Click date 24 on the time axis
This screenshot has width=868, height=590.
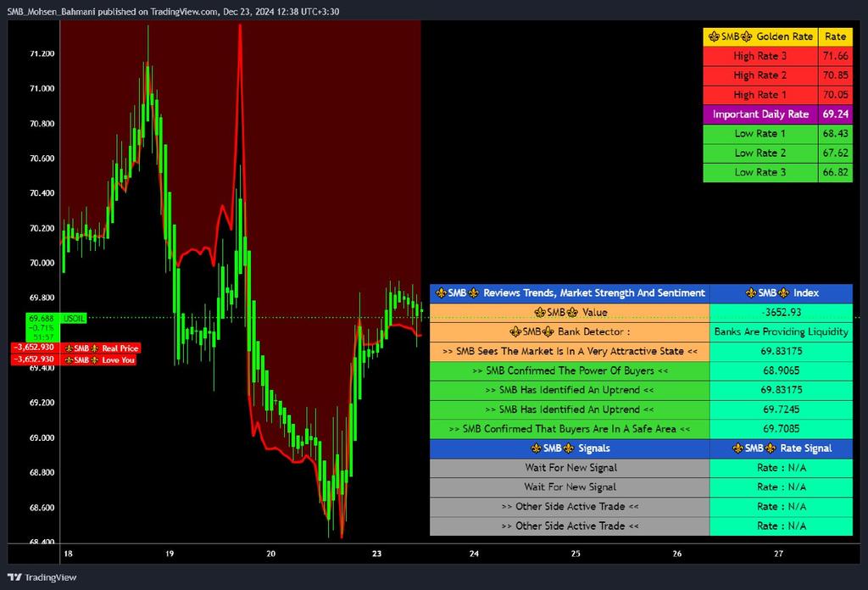click(x=474, y=554)
